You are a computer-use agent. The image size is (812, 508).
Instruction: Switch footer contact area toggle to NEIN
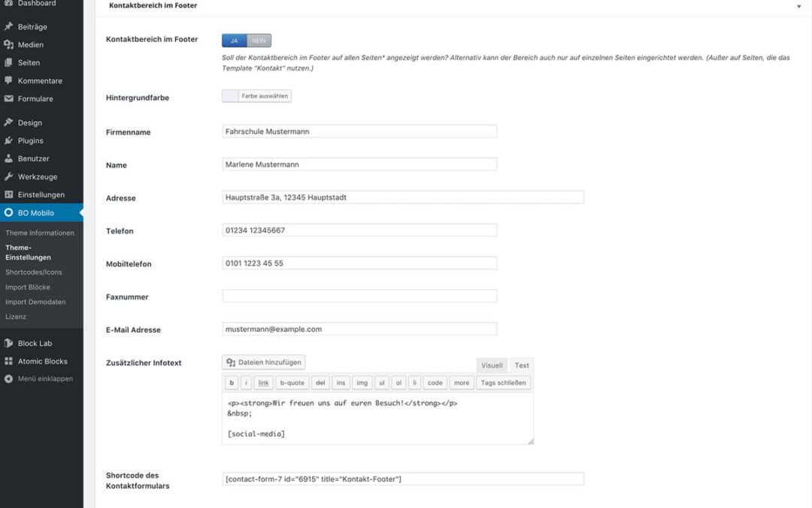point(259,41)
